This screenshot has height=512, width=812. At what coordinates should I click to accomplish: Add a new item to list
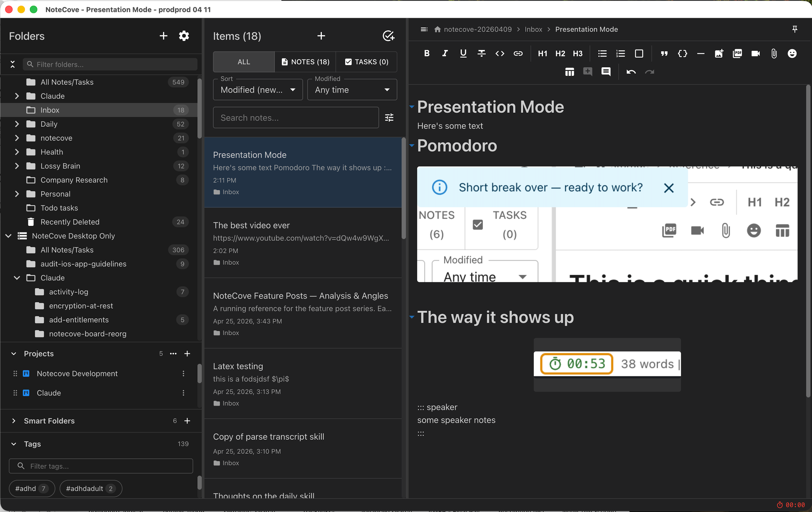(321, 36)
